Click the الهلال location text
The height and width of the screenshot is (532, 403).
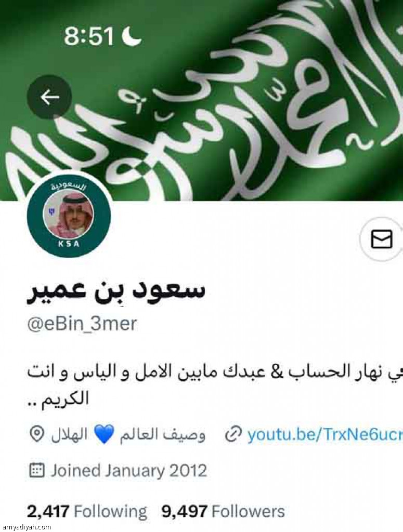[x=69, y=434]
